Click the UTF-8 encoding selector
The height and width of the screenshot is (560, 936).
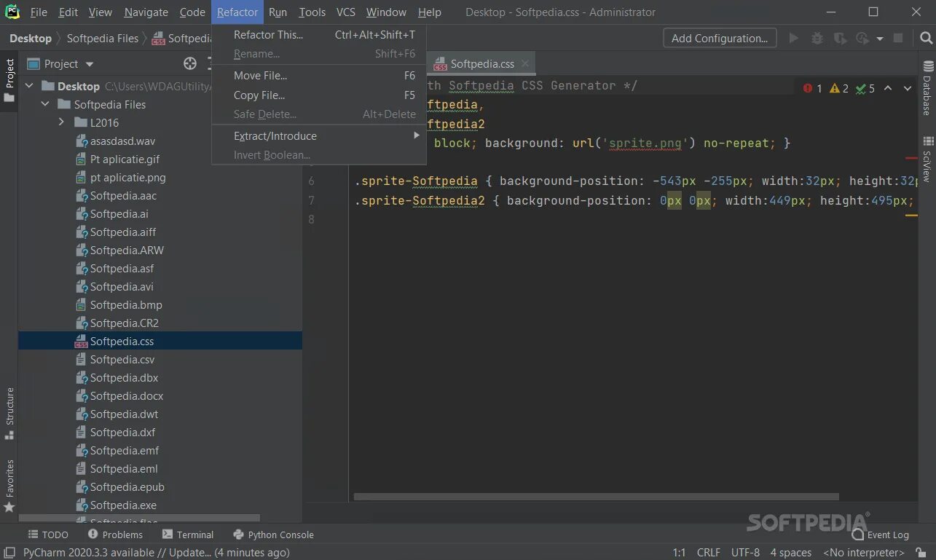coord(745,553)
